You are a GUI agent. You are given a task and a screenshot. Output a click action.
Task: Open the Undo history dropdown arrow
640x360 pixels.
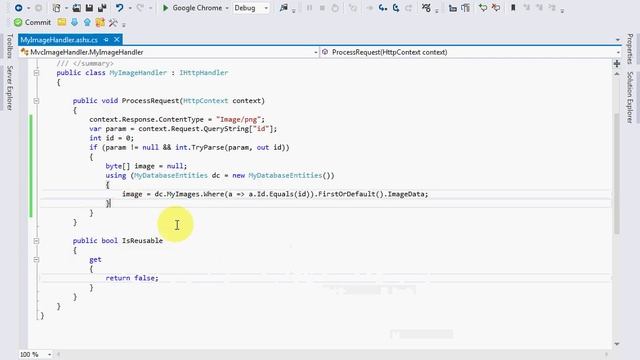click(x=130, y=8)
